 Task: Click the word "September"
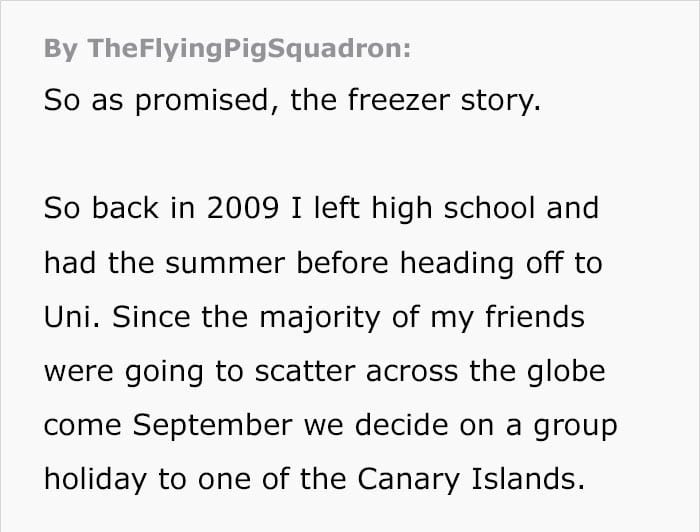[212, 426]
